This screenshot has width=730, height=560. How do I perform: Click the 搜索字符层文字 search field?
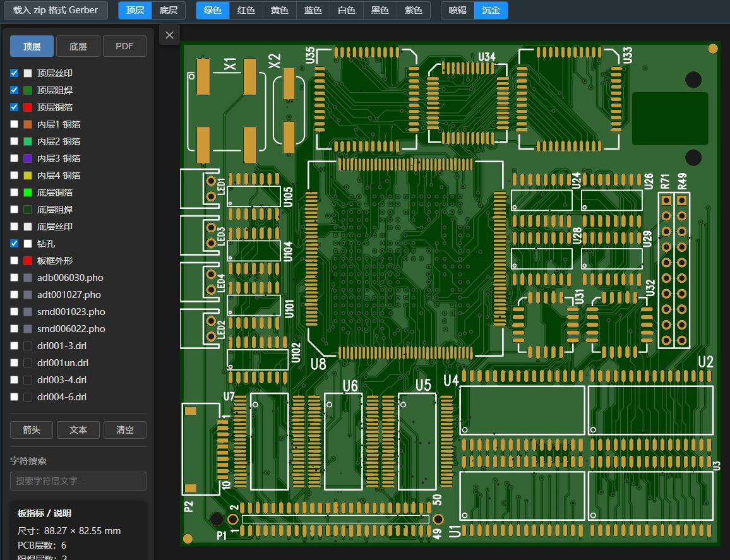(x=78, y=481)
